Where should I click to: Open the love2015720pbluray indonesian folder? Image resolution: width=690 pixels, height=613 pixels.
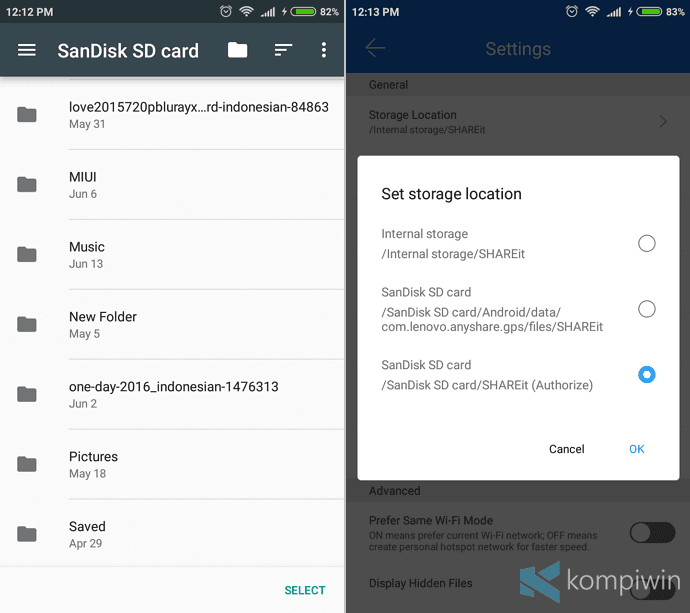172,115
